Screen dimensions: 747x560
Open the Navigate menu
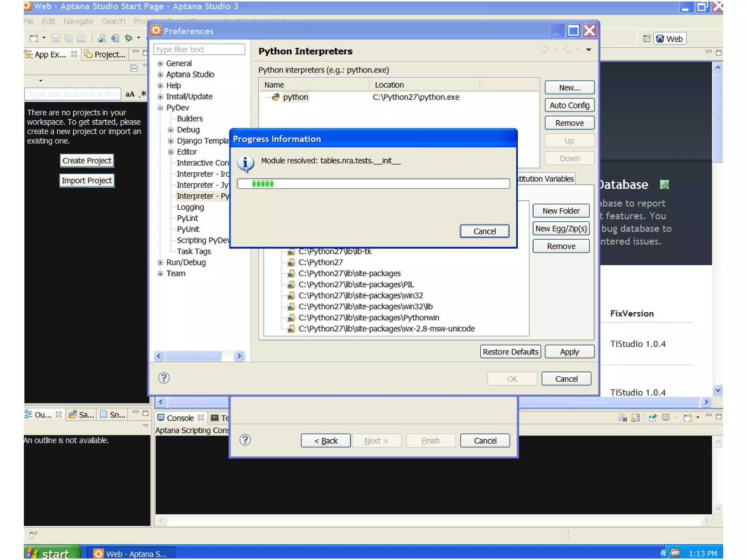pos(78,21)
